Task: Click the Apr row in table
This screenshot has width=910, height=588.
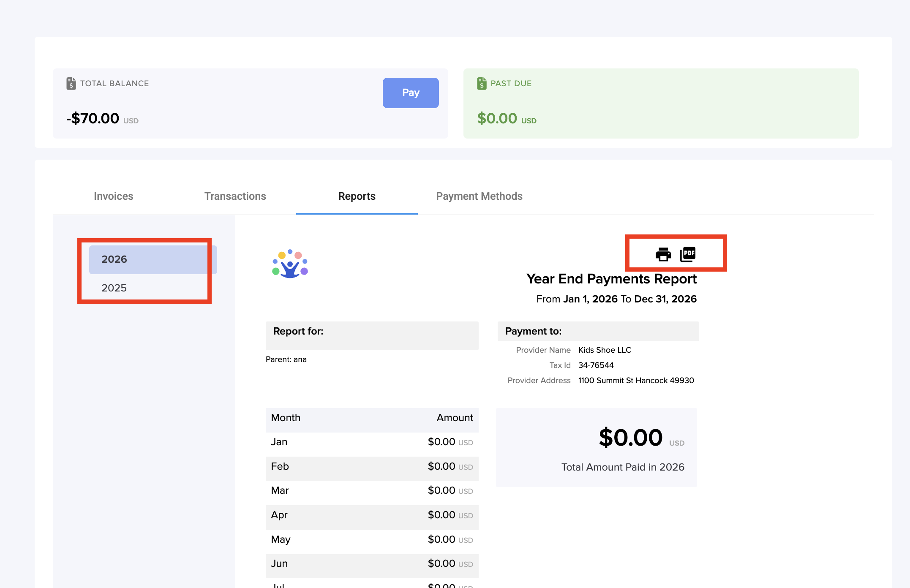Action: click(371, 515)
